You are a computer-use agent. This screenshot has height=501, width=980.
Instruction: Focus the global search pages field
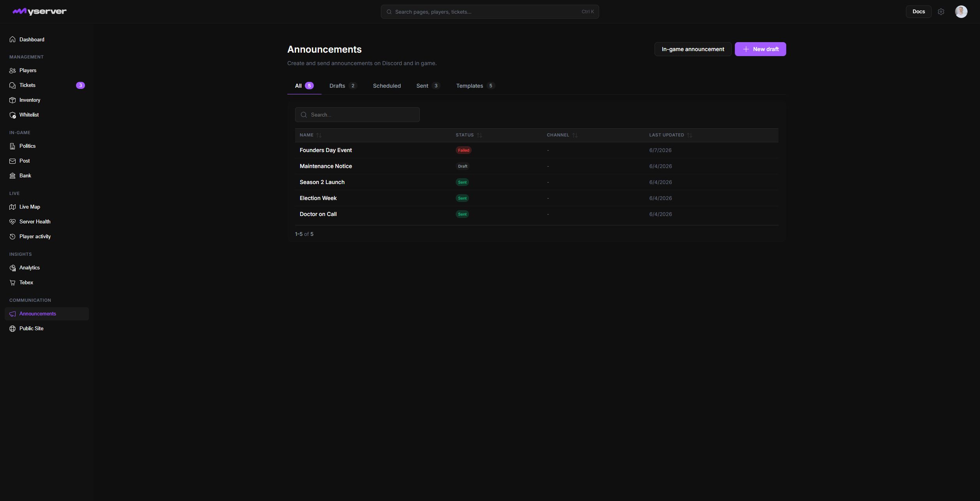click(x=490, y=12)
